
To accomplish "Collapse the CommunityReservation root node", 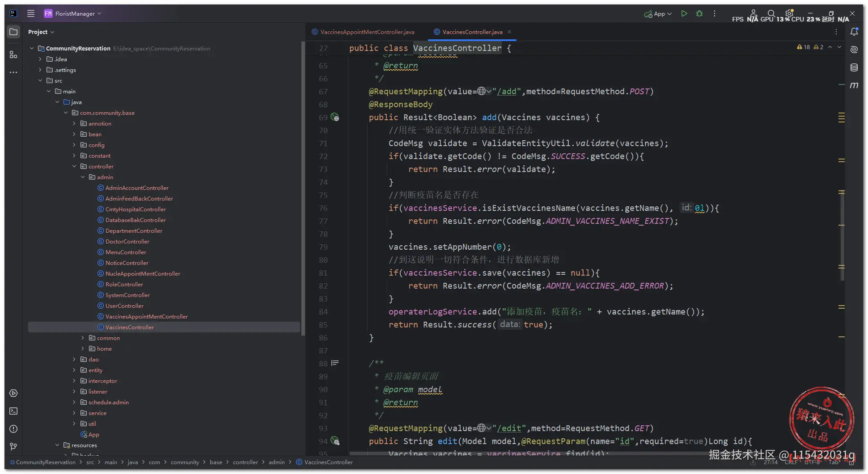I will 32,48.
